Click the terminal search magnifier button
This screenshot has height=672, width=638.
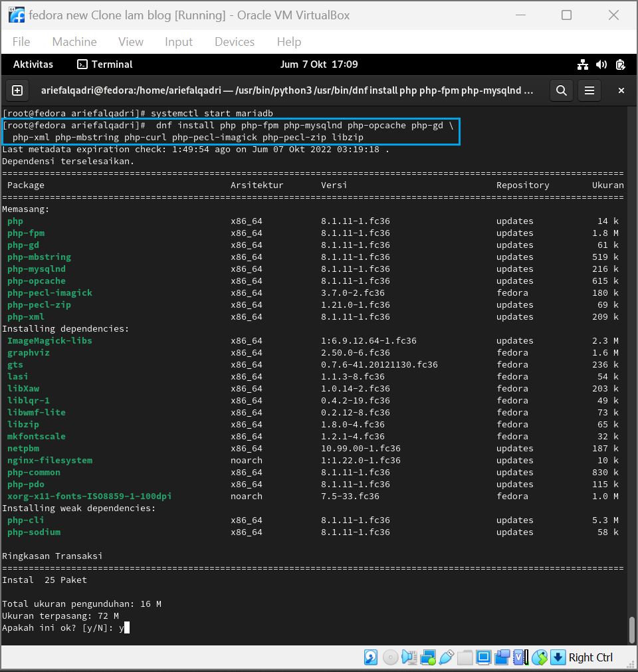[x=562, y=90]
